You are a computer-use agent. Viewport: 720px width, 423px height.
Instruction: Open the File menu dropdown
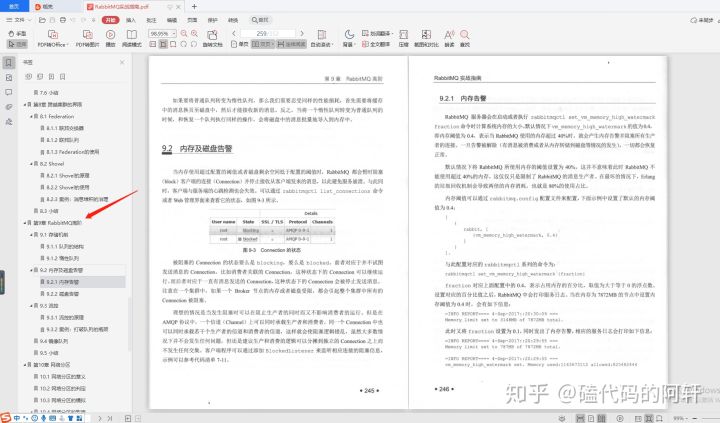tap(19, 20)
